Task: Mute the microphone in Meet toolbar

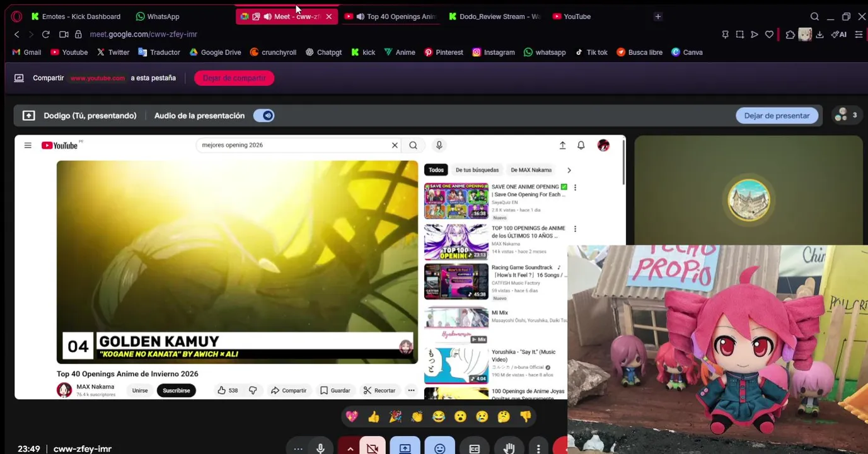Action: [320, 448]
